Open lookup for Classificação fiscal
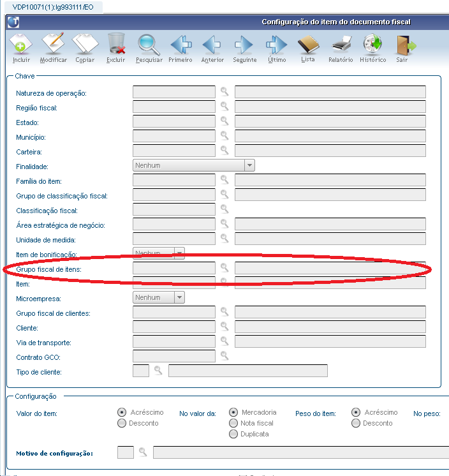 click(224, 209)
